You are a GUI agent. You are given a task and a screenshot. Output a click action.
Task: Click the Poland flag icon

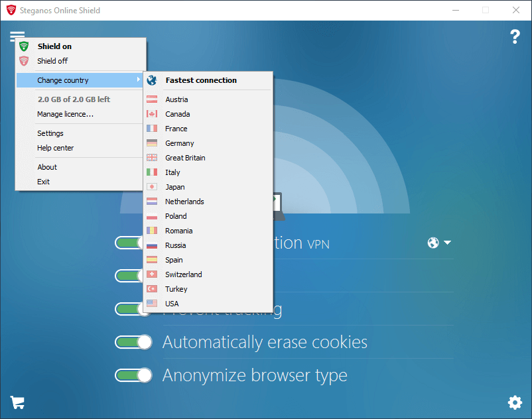point(152,216)
